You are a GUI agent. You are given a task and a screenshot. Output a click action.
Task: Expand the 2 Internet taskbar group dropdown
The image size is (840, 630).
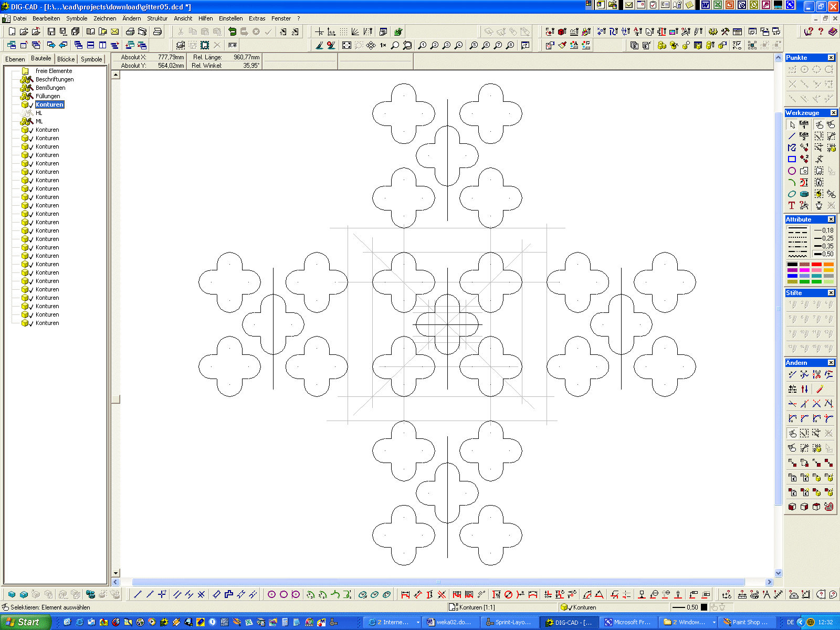click(x=418, y=622)
